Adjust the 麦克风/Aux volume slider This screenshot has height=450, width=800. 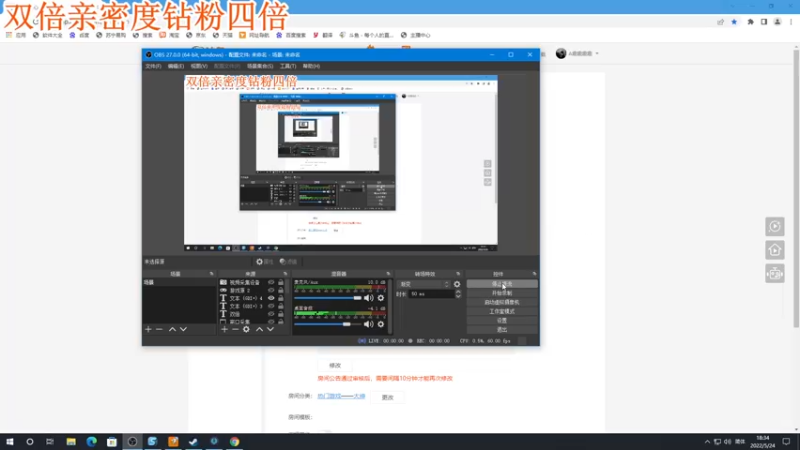click(328, 298)
